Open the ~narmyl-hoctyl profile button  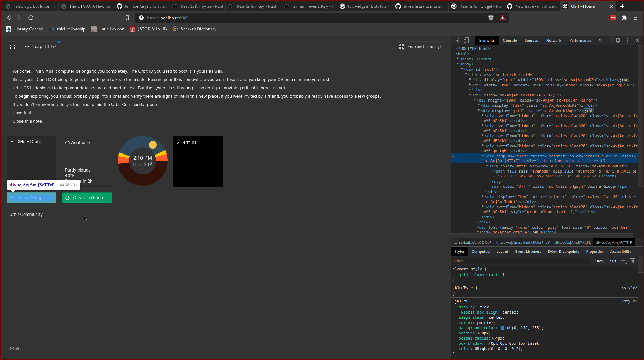click(420, 47)
